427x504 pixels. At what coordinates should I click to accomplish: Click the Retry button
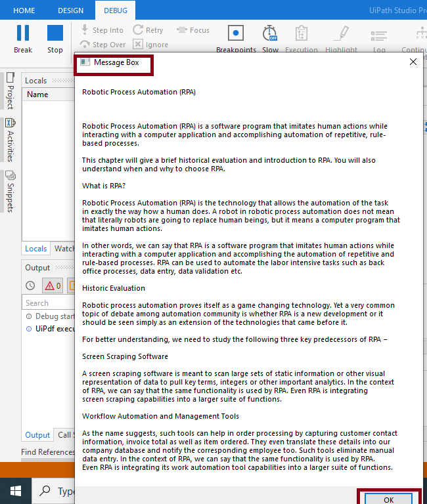click(x=148, y=30)
